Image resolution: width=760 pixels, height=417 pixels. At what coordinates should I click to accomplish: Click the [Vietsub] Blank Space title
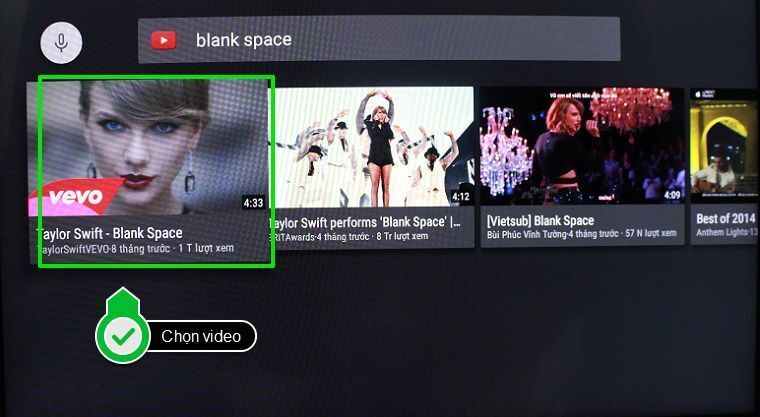tap(540, 221)
